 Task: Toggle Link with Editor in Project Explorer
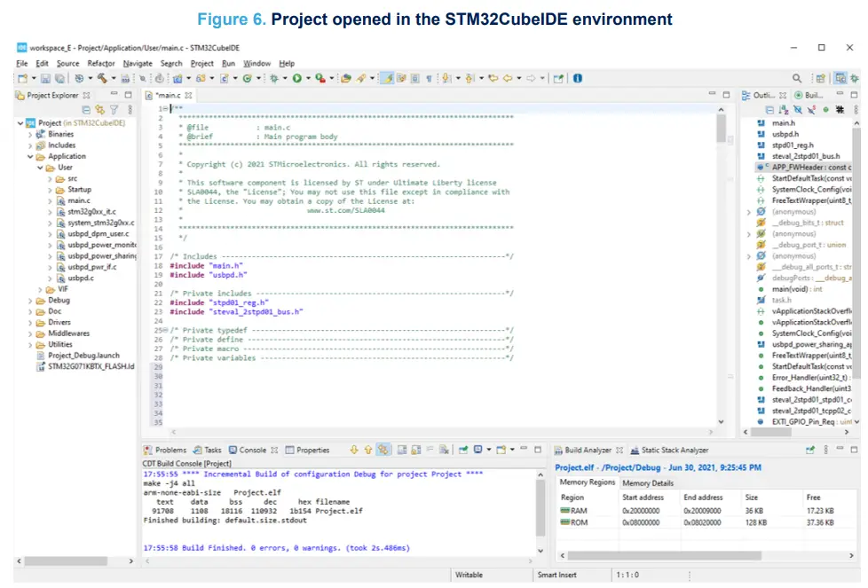[99, 109]
